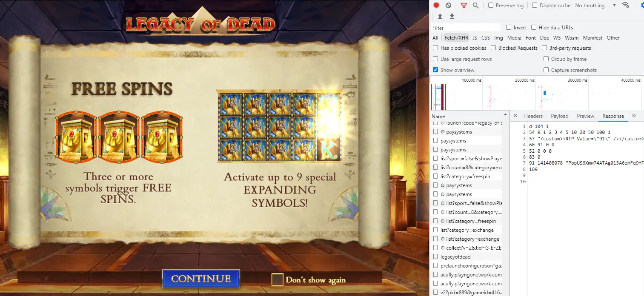Import HAR file with upload arrow

(440, 16)
